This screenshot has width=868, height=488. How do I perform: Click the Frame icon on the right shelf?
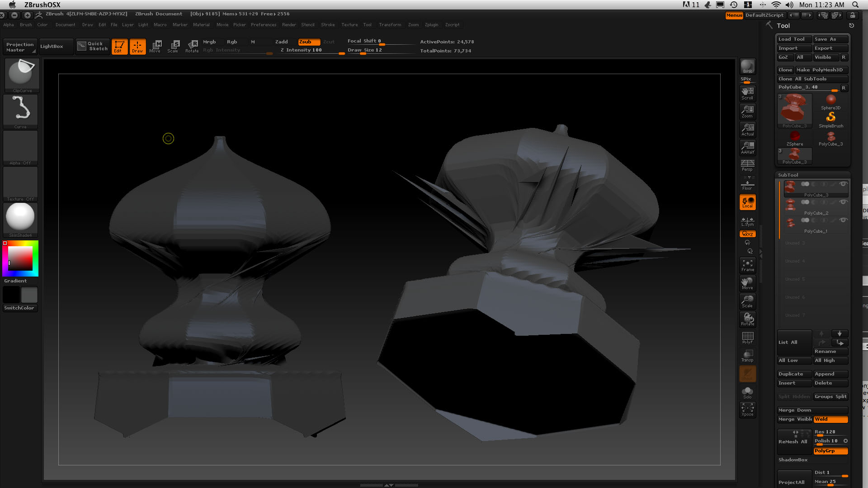[x=747, y=265]
